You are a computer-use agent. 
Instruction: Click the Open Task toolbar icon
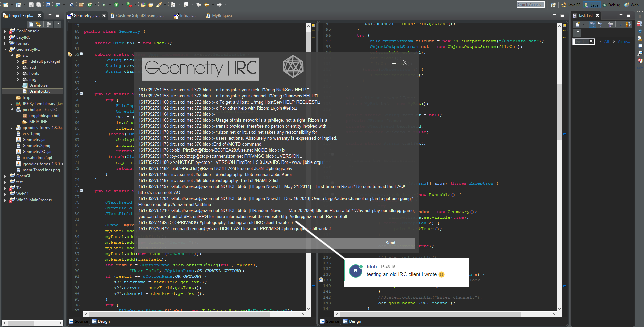(151, 5)
